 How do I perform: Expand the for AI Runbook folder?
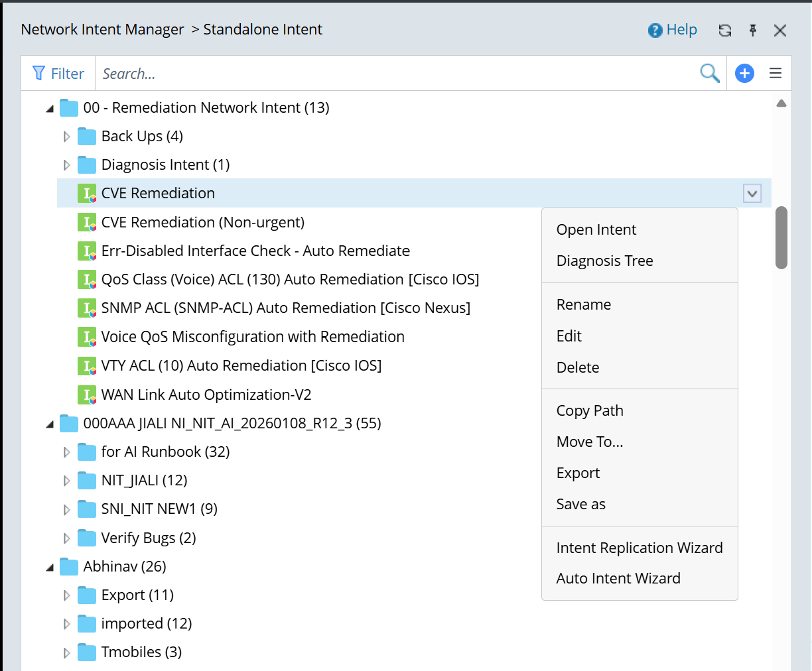[x=66, y=452]
